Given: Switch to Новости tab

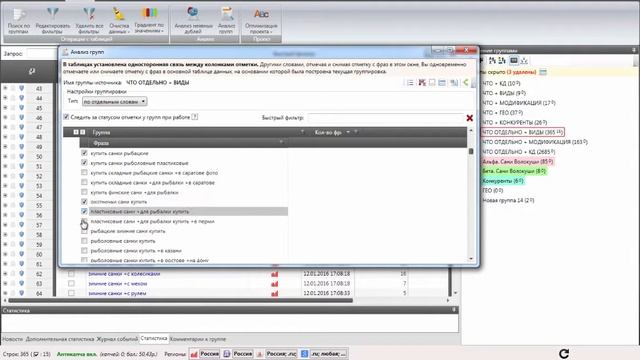Looking at the screenshot, I should 13,339.
